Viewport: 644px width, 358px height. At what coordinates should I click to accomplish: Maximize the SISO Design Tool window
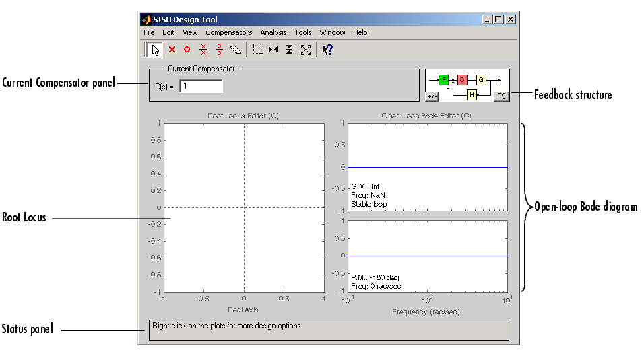click(x=498, y=20)
